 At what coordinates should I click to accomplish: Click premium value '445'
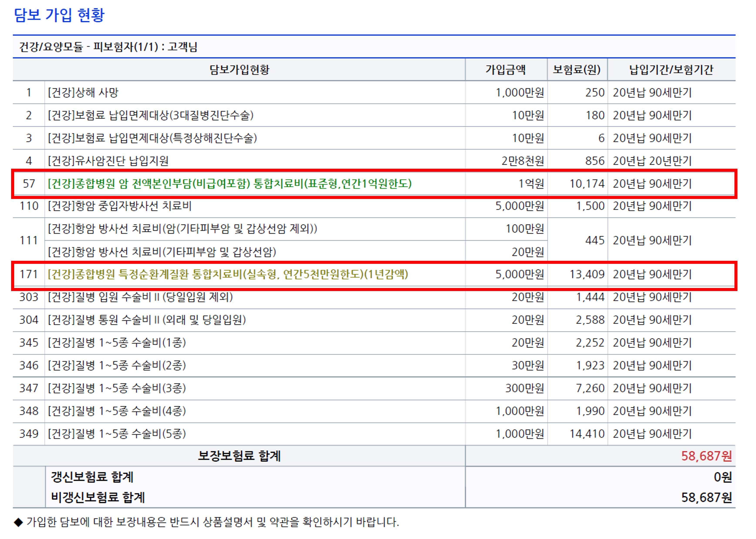click(x=595, y=240)
